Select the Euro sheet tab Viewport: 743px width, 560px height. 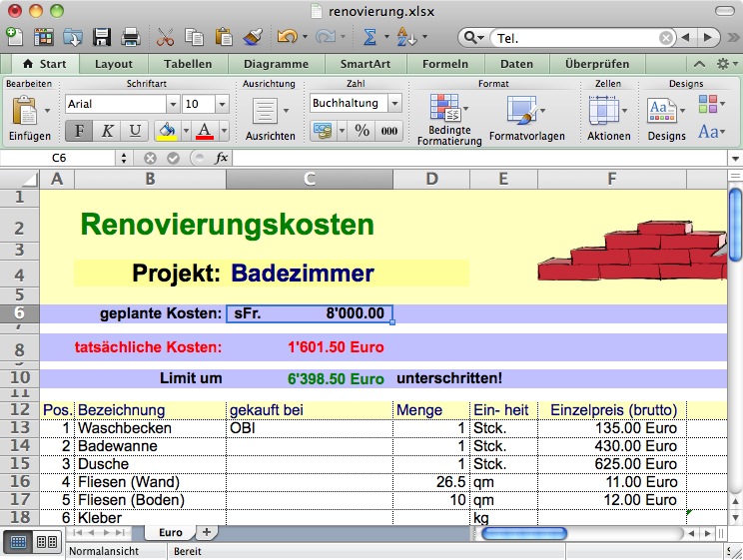pos(171,533)
